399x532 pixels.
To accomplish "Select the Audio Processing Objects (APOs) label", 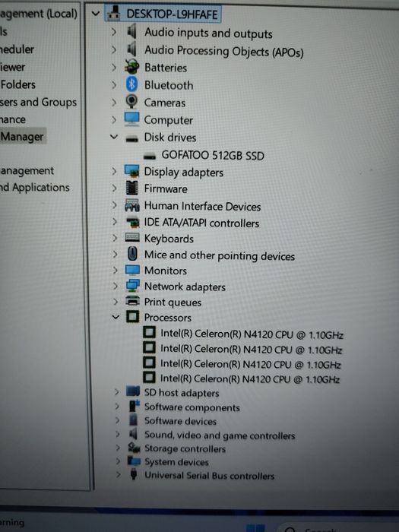I will pyautogui.click(x=224, y=51).
